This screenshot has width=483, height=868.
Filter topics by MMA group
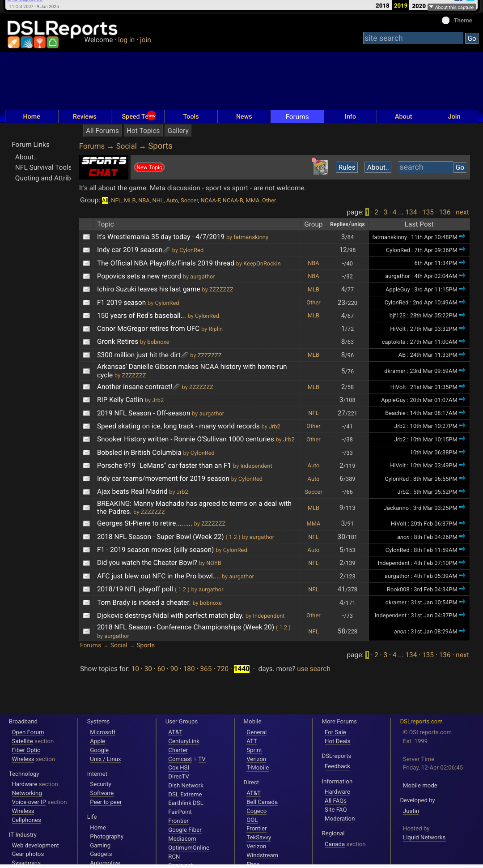[x=252, y=201]
